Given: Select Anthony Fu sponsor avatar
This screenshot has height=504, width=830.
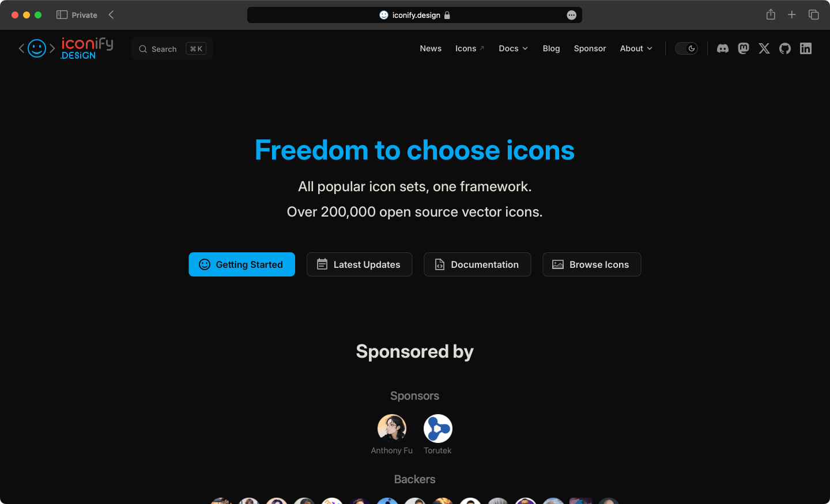Looking at the screenshot, I should point(392,429).
